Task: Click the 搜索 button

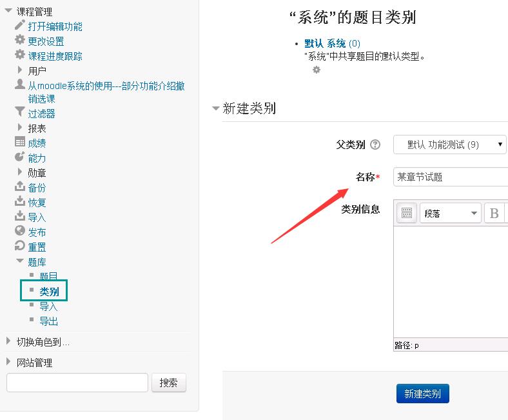Action: (169, 383)
